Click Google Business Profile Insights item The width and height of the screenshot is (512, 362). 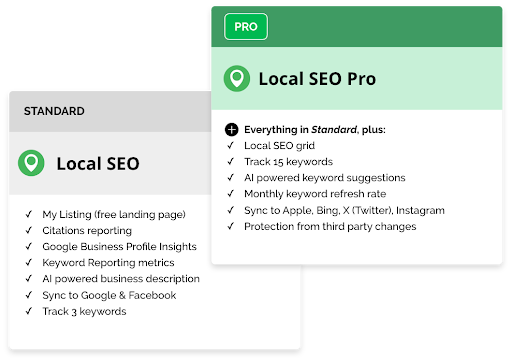pyautogui.click(x=119, y=247)
